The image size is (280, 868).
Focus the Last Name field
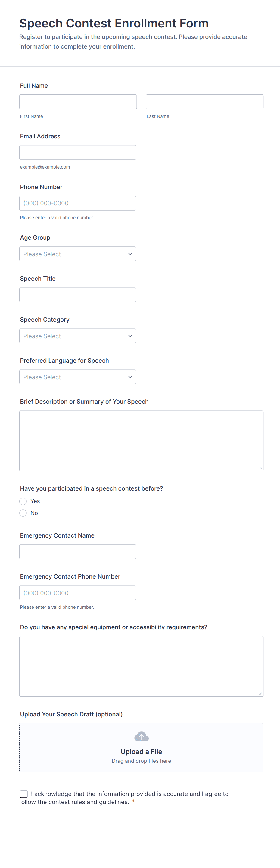coord(204,102)
